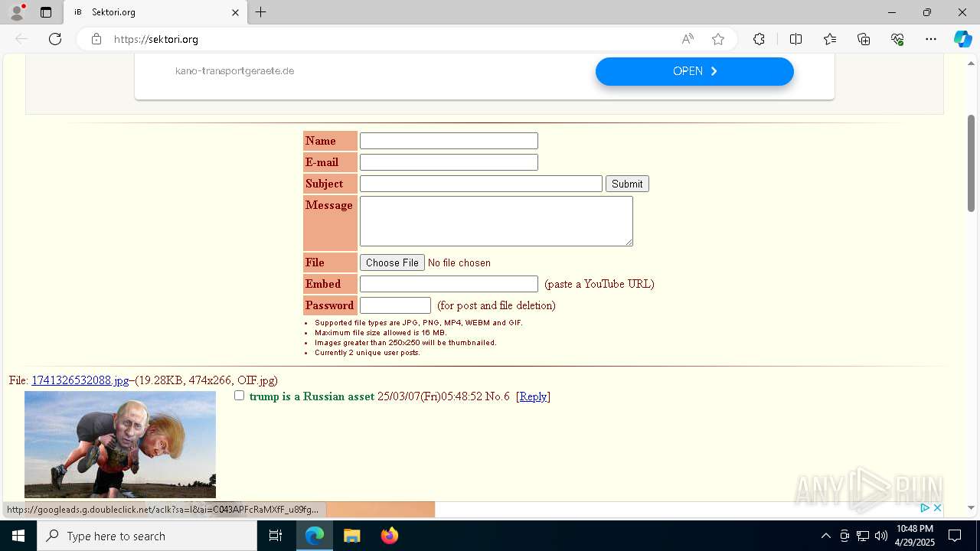Click into the Subject field
Viewport: 980px width, 551px height.
click(x=481, y=184)
